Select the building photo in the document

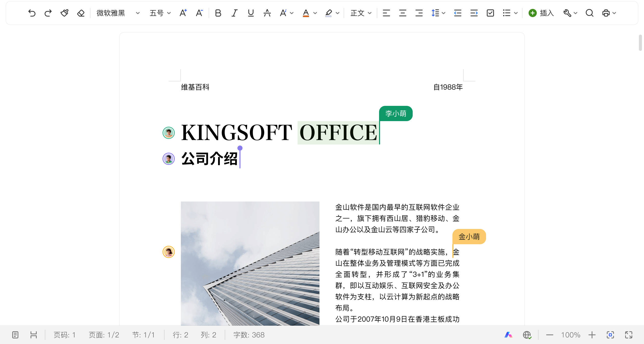tap(250, 263)
